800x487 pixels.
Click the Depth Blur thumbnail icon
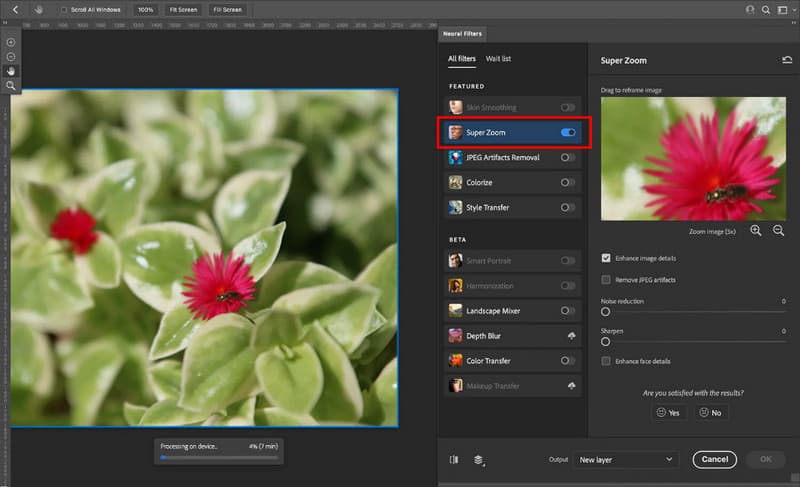tap(455, 336)
